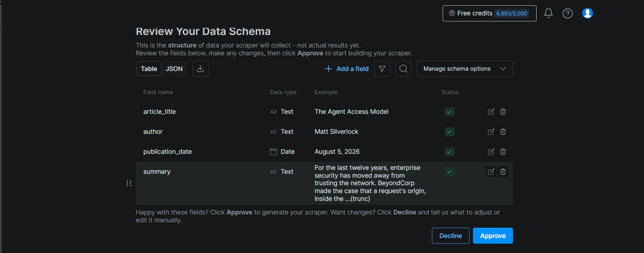
Task: Click the AZ text type icon for summary
Action: click(x=273, y=172)
